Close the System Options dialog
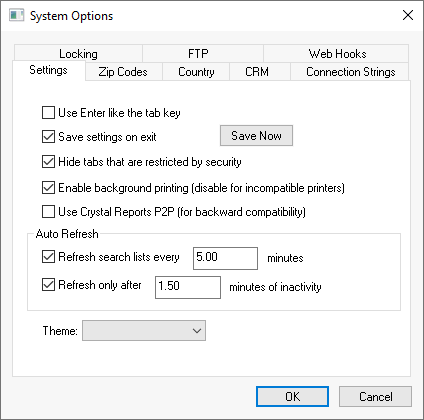The width and height of the screenshot is (424, 420). coord(408,15)
